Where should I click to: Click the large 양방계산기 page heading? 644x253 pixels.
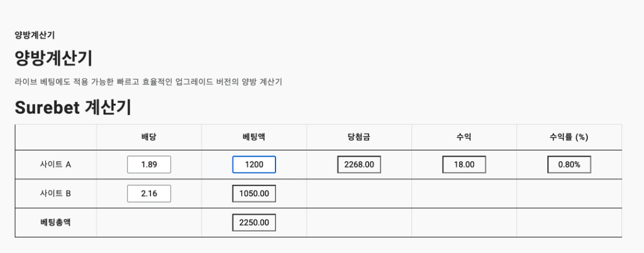(x=53, y=58)
